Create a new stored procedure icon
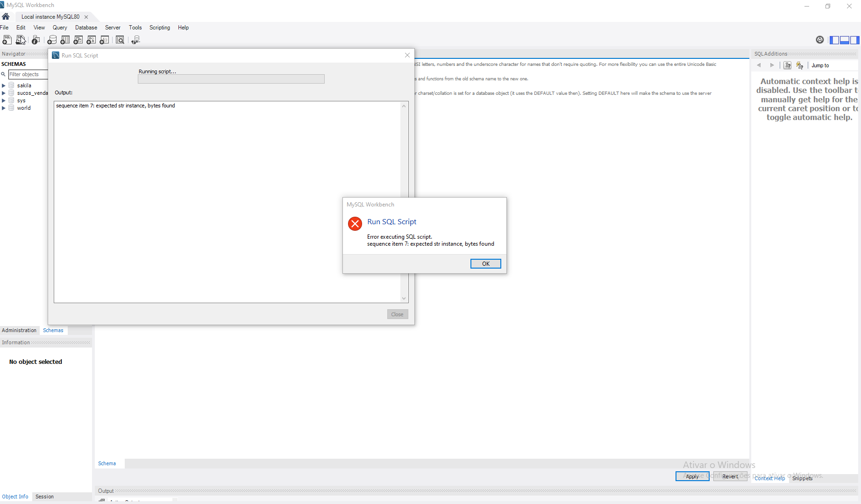Screen dimensions: 861x504 (91, 40)
